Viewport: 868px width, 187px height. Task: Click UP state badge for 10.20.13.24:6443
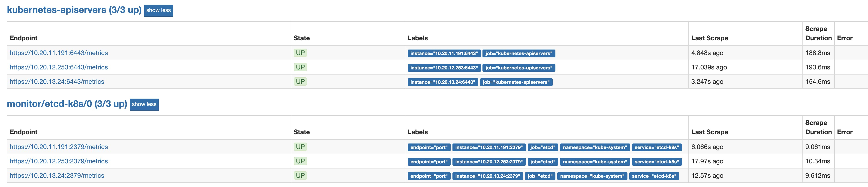coord(300,82)
